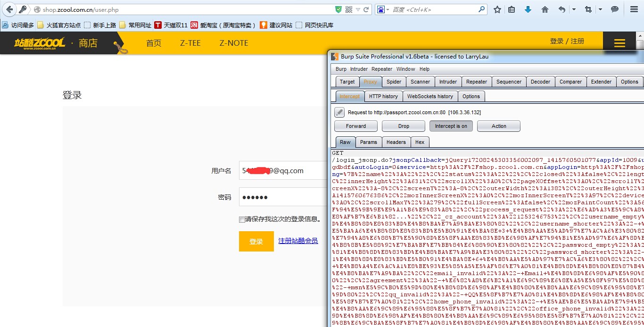Click 登录 / 注册 in site header
Viewport: 644px width, 327px height.
[x=567, y=41]
